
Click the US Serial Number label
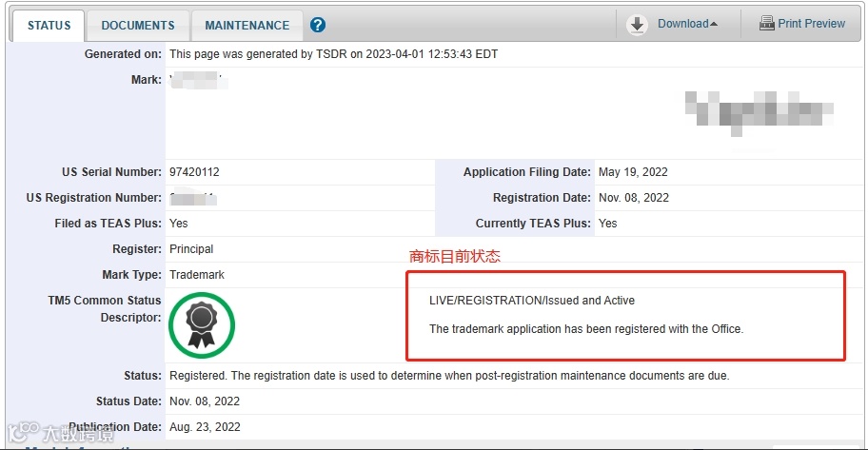[x=111, y=172]
